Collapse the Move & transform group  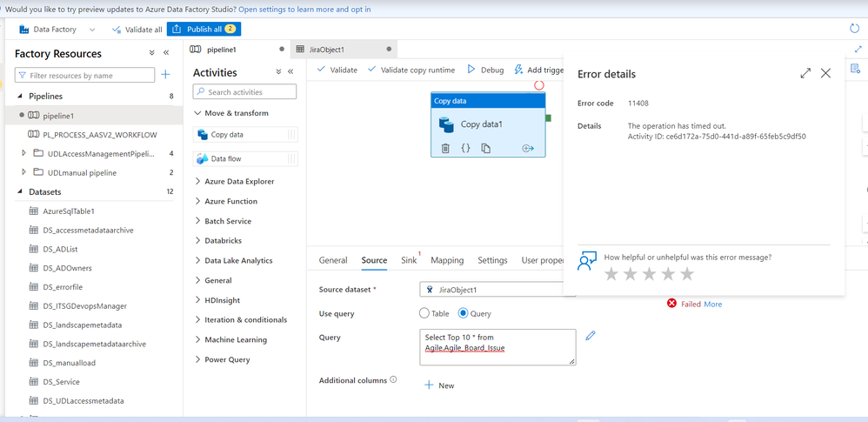(x=197, y=113)
